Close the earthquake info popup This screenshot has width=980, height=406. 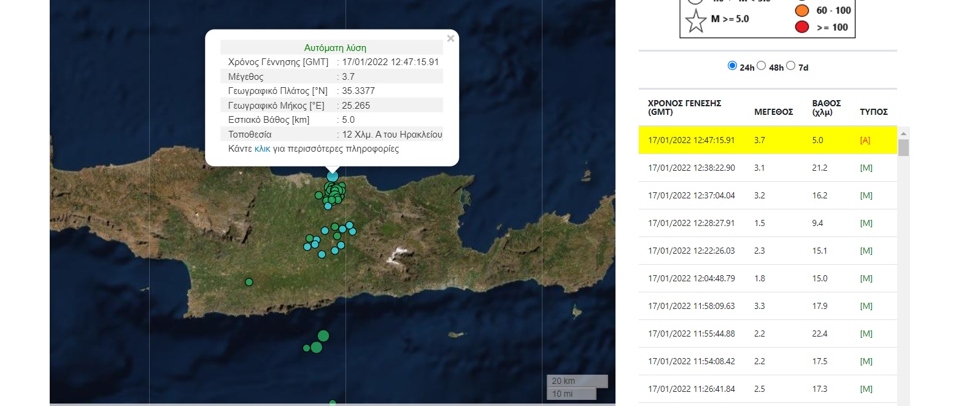(450, 39)
